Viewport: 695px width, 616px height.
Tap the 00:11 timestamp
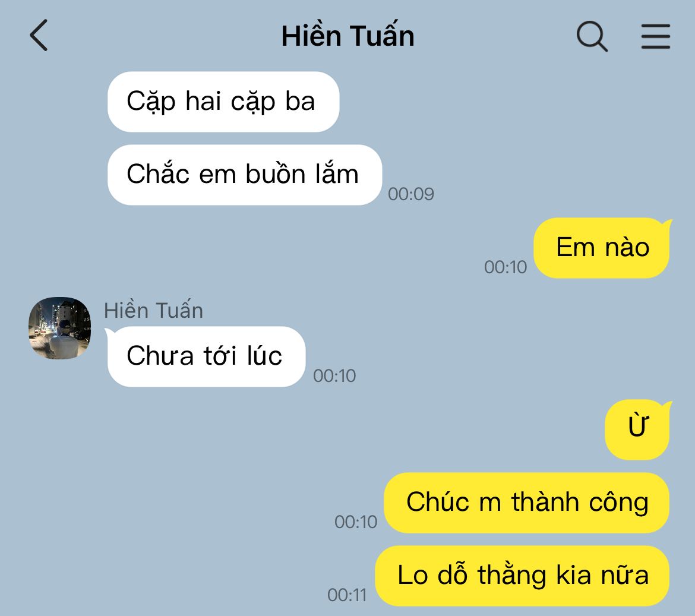click(x=347, y=595)
